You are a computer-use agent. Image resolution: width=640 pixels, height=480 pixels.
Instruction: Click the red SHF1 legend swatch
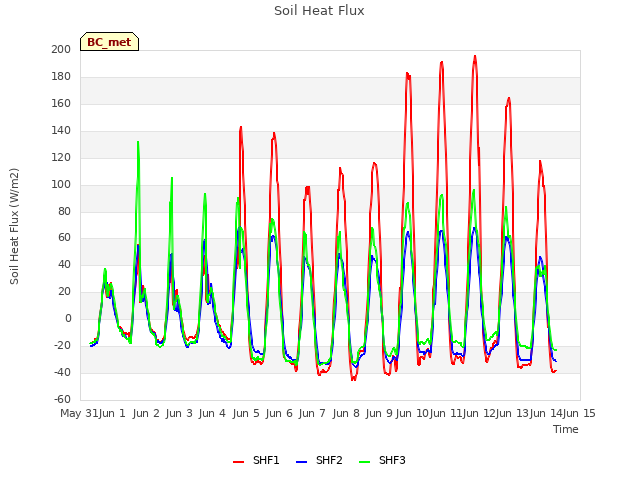point(238,462)
